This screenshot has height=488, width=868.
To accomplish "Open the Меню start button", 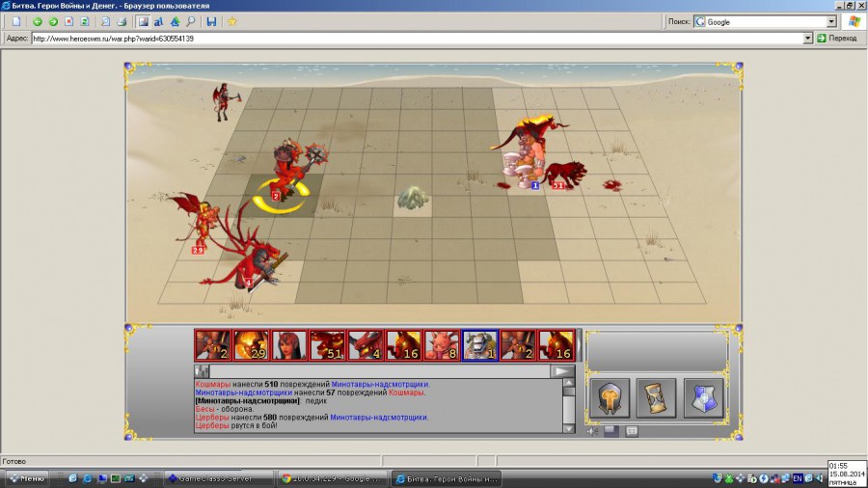I will click(x=26, y=478).
